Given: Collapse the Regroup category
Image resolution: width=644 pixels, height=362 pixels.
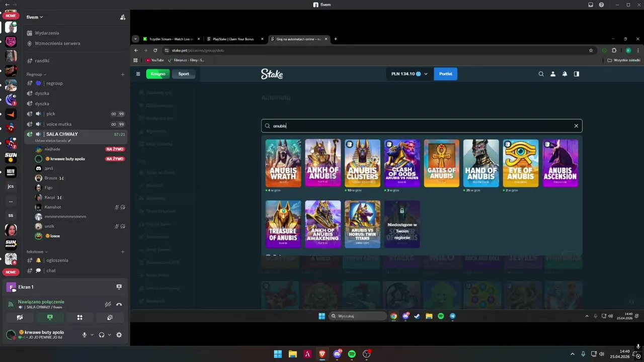Looking at the screenshot, I should pos(36,74).
